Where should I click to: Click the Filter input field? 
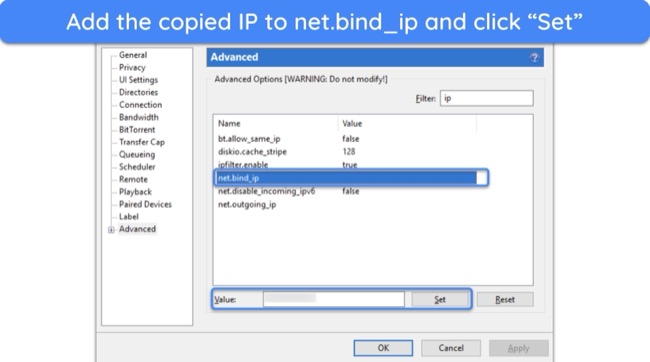tap(487, 98)
